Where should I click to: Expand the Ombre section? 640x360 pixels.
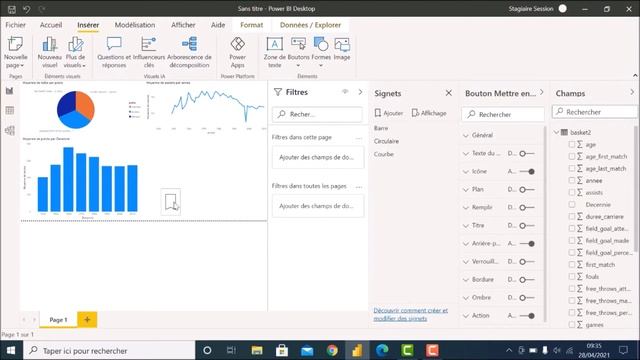tap(466, 298)
